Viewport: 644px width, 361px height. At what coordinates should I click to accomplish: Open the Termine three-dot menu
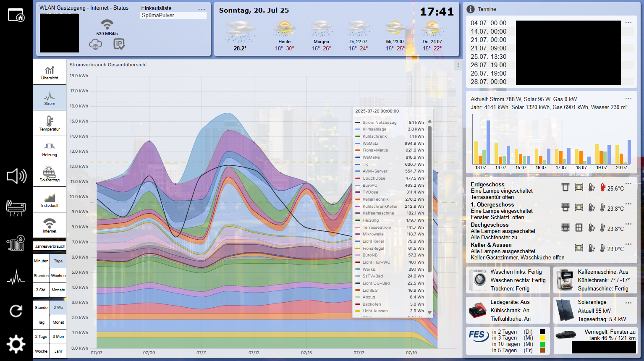tap(628, 23)
